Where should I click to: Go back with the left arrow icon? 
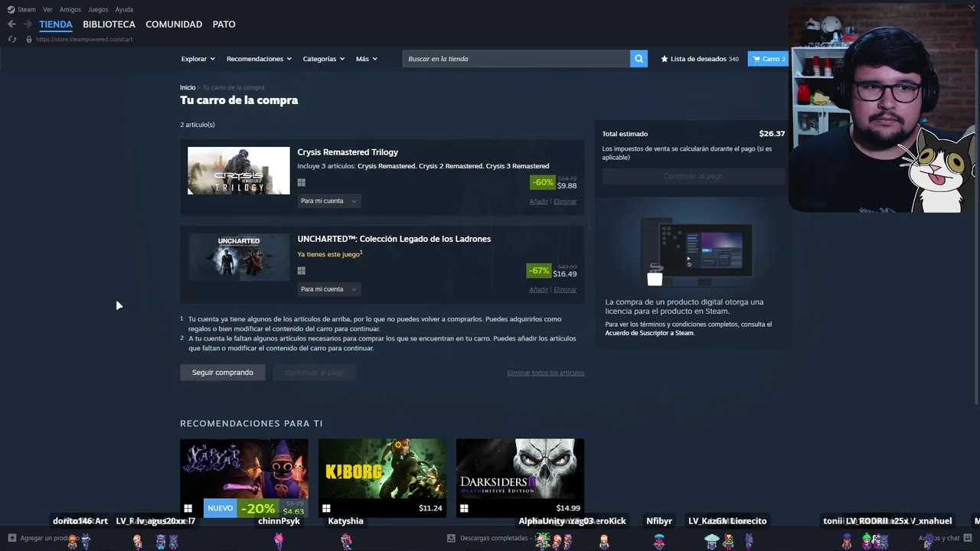point(11,24)
